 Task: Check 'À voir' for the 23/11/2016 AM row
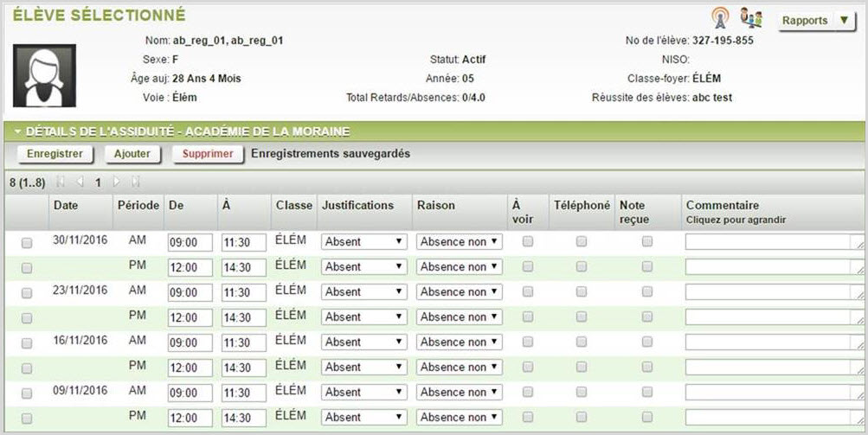pyautogui.click(x=528, y=292)
